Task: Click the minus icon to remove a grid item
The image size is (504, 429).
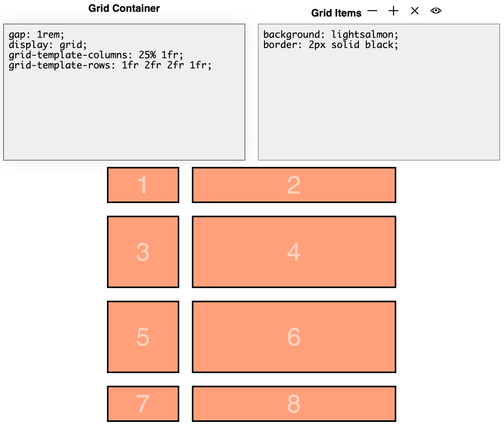Action: coord(372,11)
